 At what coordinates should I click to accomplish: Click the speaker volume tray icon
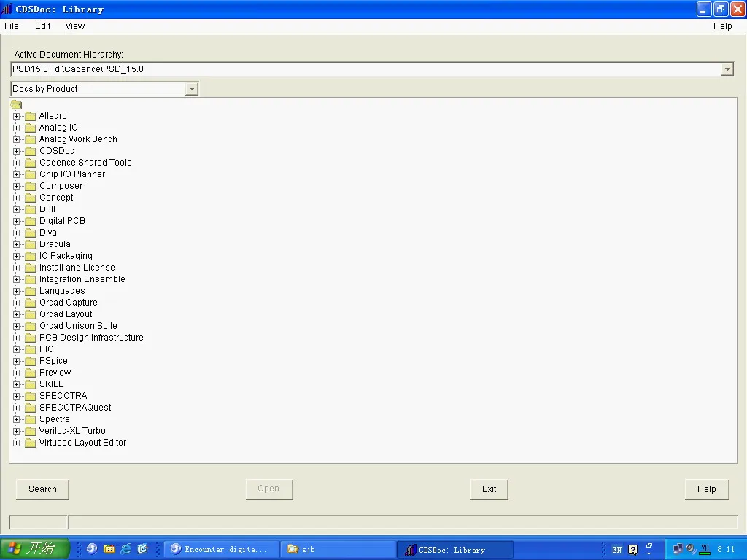click(x=691, y=549)
